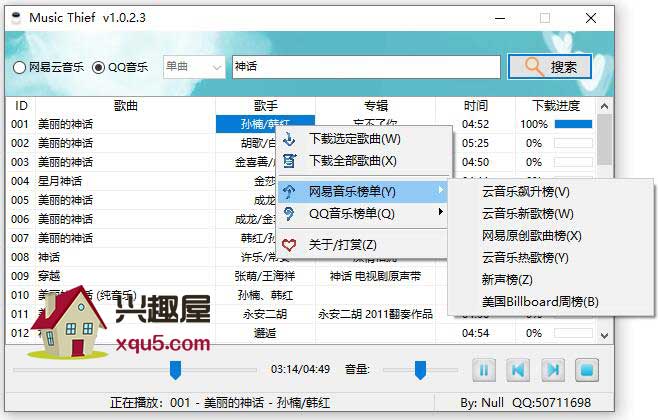This screenshot has width=658, height=420.
Task: Click album cell 永安二胡 2011翻奏作品
Action: coord(375,314)
